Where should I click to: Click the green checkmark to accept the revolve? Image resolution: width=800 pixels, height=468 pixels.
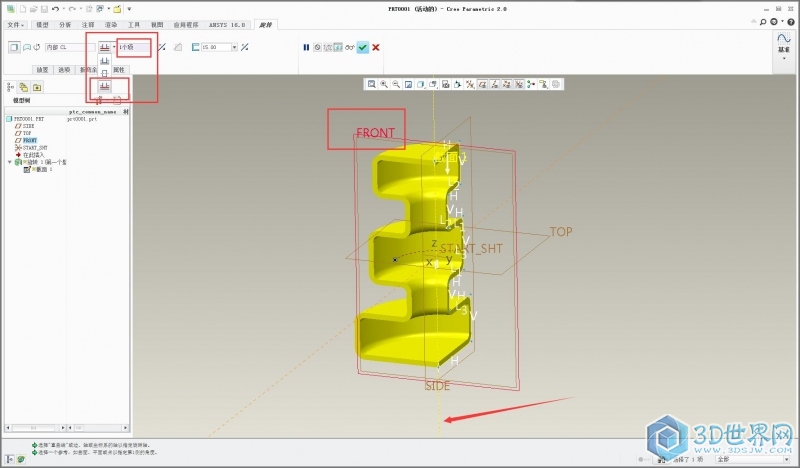[363, 47]
